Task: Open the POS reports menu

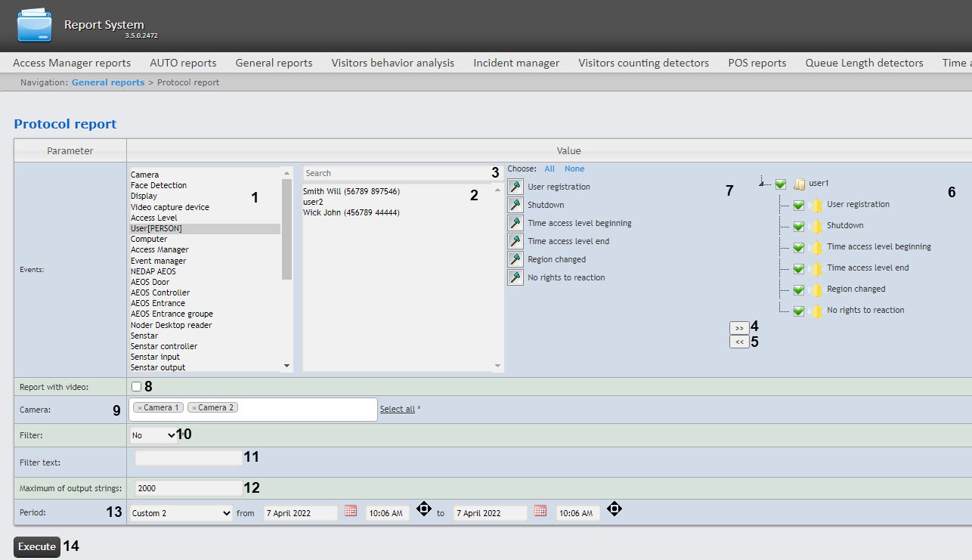Action: (x=757, y=63)
